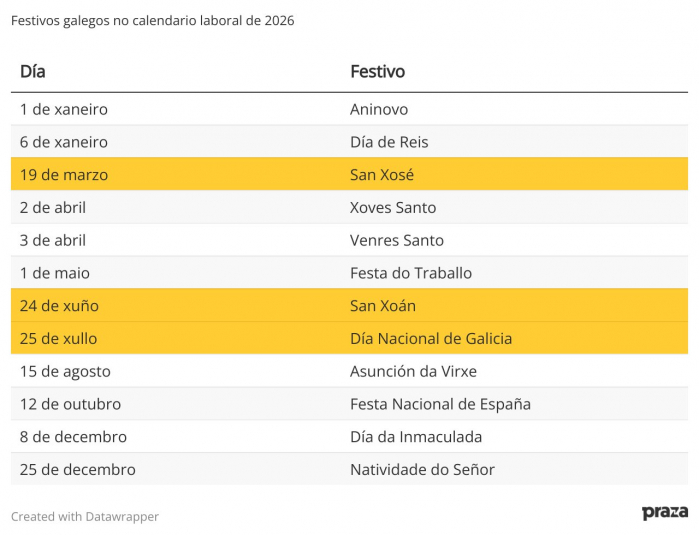
Task: Click the Aninovo holiday cell
Action: pos(379,109)
